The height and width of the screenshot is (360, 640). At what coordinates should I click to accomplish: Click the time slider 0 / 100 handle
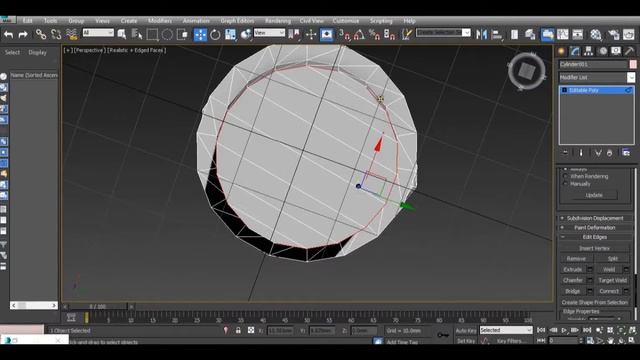pos(98,306)
